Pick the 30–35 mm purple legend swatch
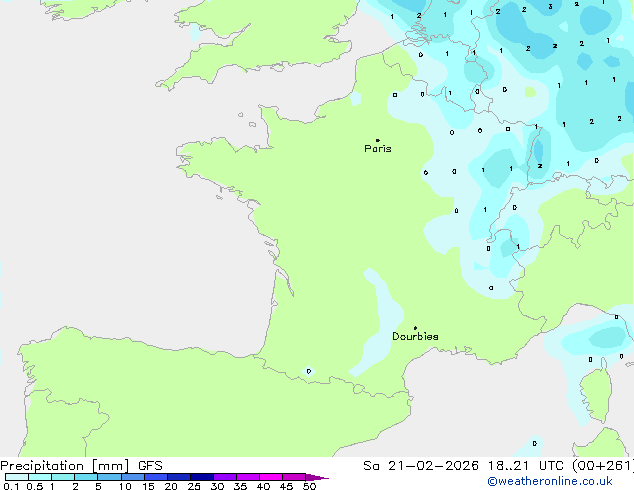 [225, 477]
